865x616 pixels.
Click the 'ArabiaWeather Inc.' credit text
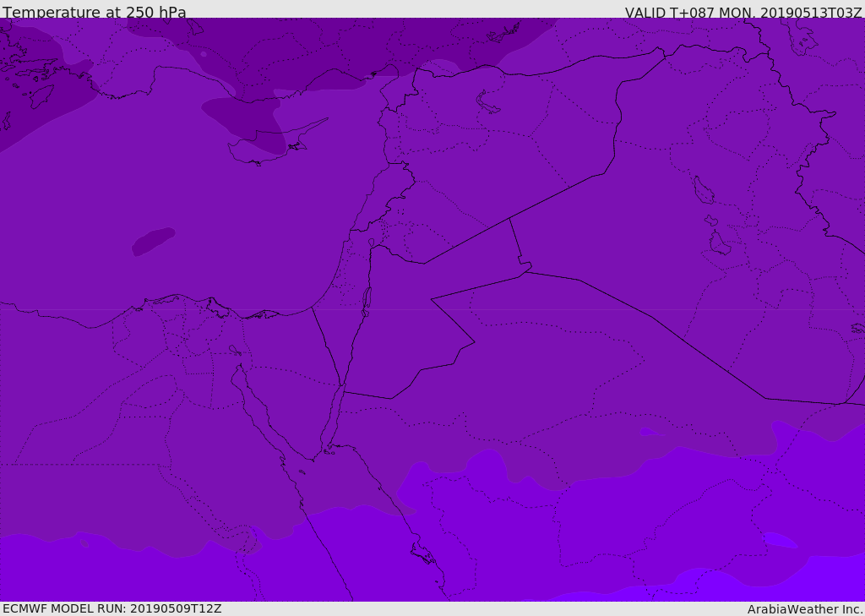tap(805, 609)
